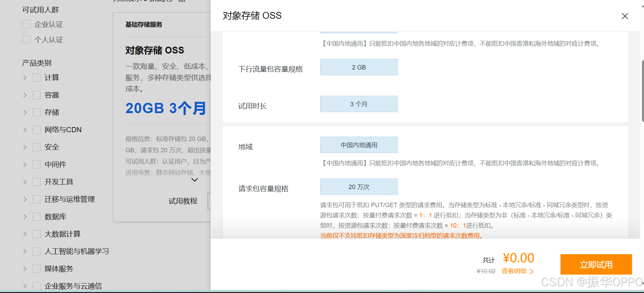Close the 对象存储 OSS panel
The image size is (644, 293).
(x=625, y=16)
